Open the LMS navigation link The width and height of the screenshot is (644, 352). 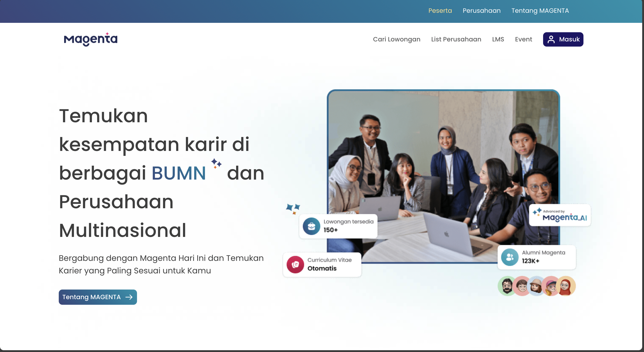tap(498, 39)
